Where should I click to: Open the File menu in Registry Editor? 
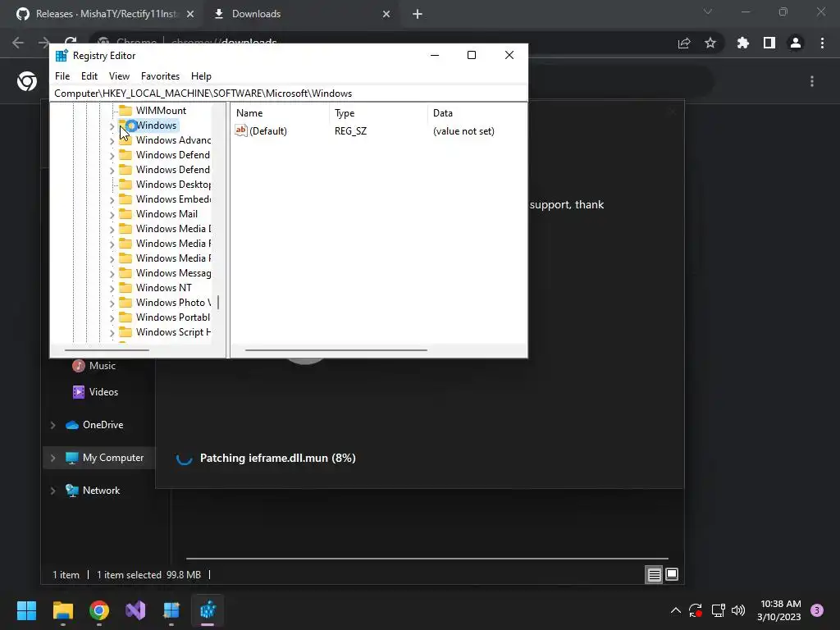pyautogui.click(x=62, y=76)
